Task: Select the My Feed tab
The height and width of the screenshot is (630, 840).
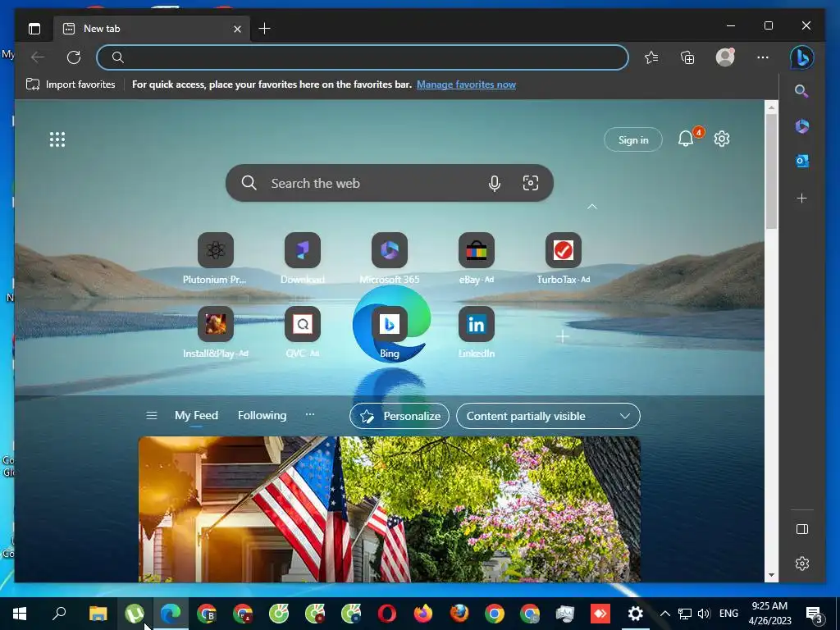Action: (196, 416)
